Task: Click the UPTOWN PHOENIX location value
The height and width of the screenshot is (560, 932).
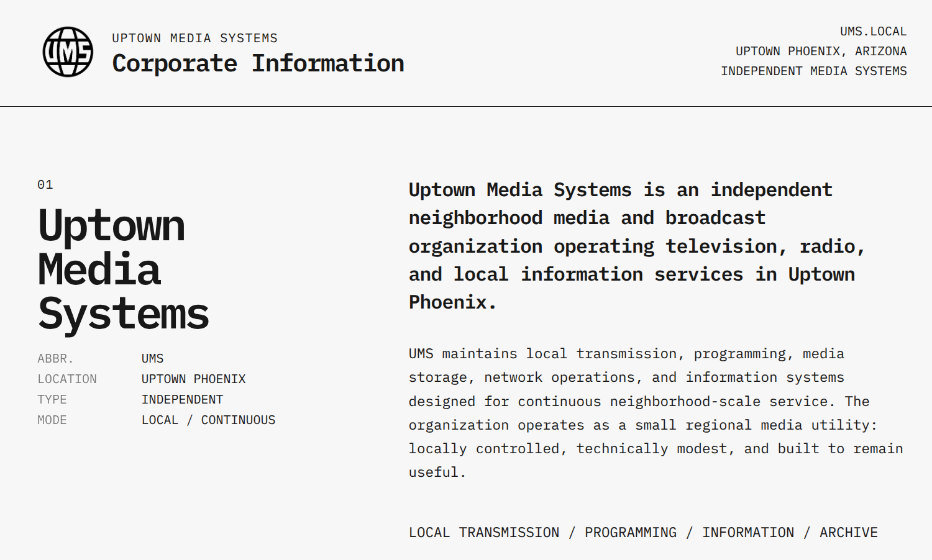Action: [194, 379]
